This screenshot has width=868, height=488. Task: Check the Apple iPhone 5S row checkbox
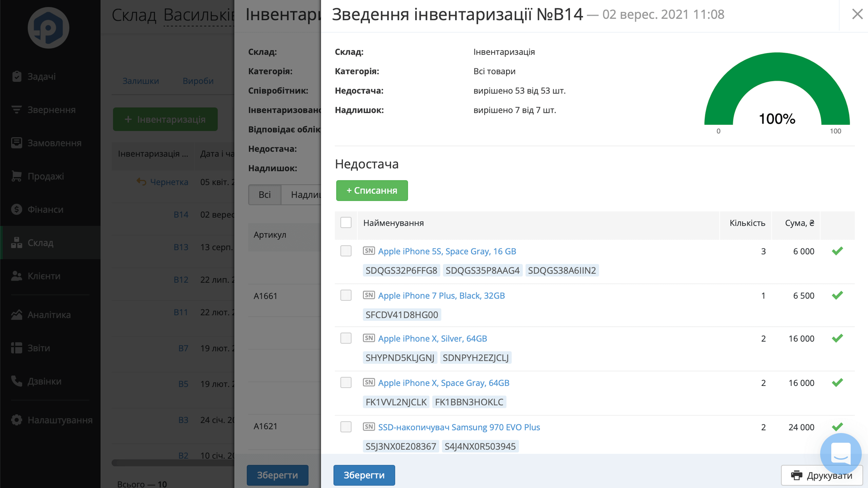pos(346,251)
